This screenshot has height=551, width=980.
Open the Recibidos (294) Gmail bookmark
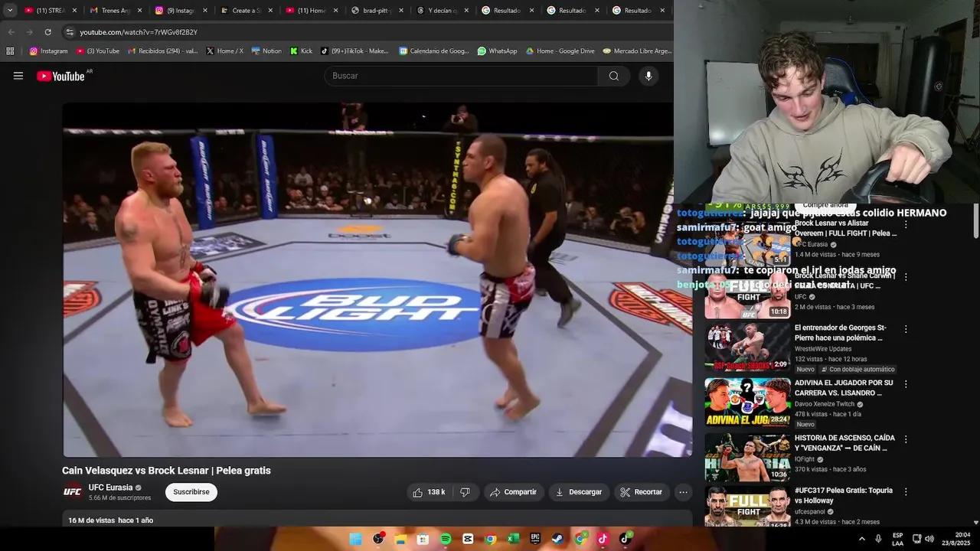click(x=162, y=51)
